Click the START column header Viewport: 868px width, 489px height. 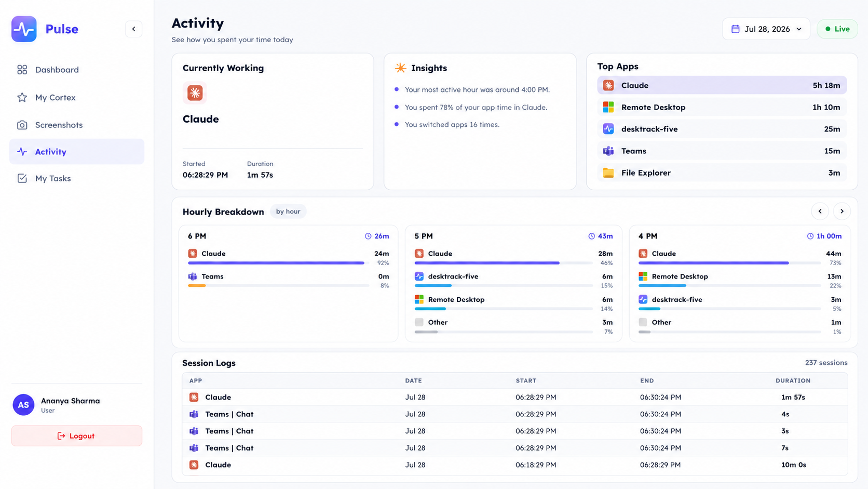coord(526,381)
